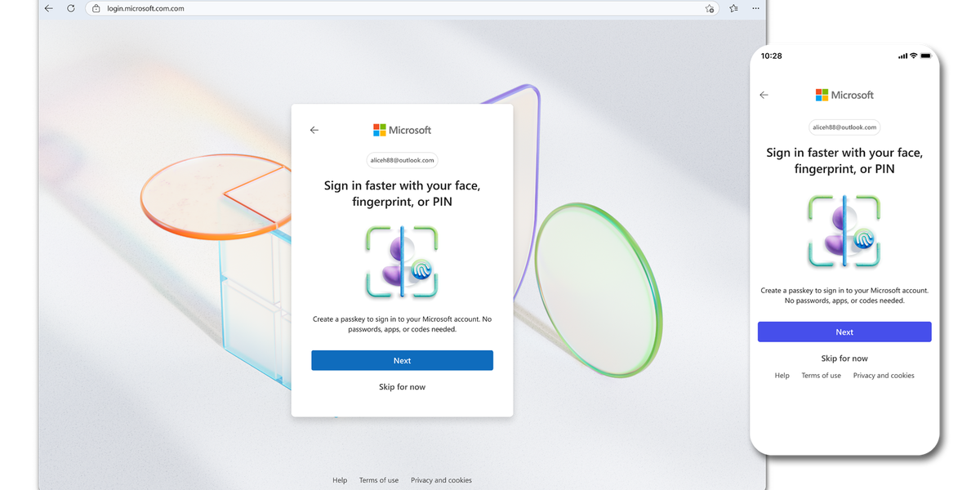Screen dimensions: 980x490
Task: View site information lock icon
Action: (96, 8)
